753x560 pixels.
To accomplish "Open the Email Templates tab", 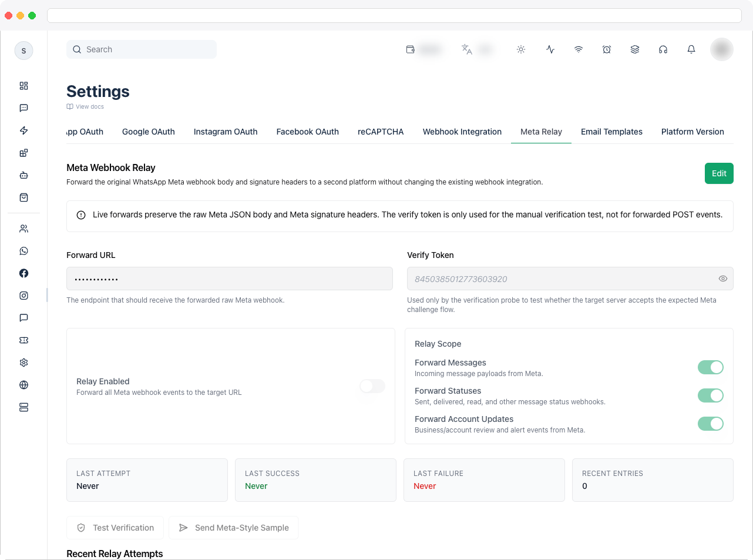I will click(611, 132).
